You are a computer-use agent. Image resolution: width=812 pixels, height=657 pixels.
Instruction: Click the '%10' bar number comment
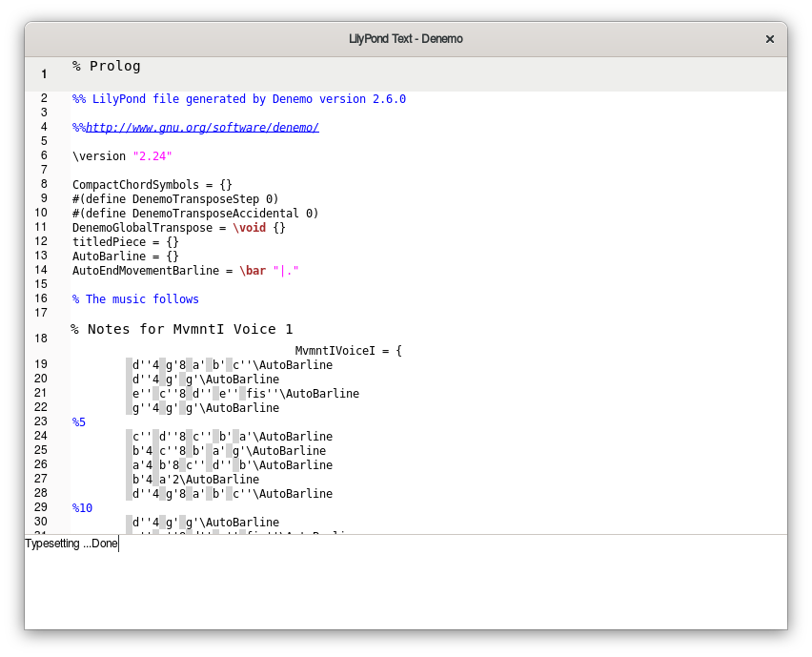click(82, 508)
